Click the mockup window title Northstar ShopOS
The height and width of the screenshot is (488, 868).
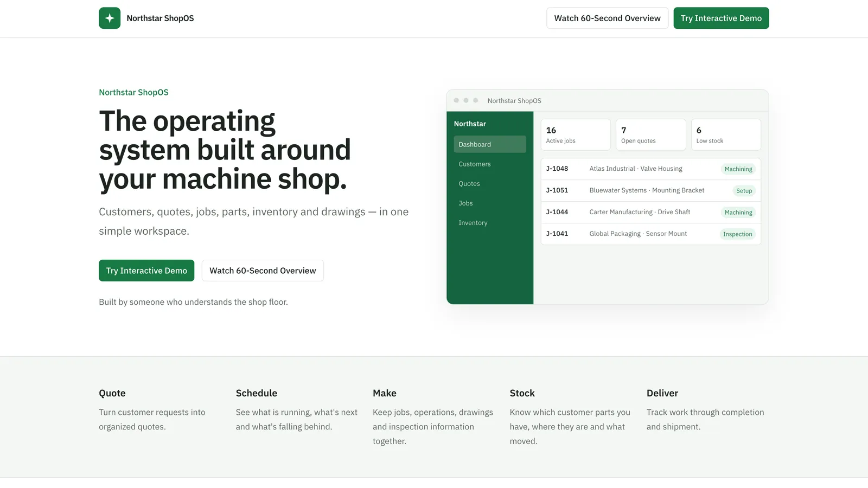pyautogui.click(x=514, y=101)
